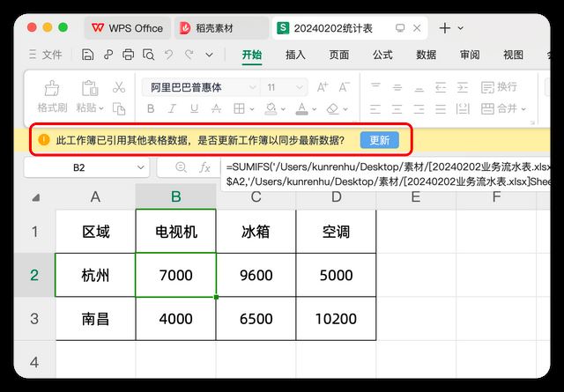
Task: Click the Print icon
Action: (x=128, y=55)
